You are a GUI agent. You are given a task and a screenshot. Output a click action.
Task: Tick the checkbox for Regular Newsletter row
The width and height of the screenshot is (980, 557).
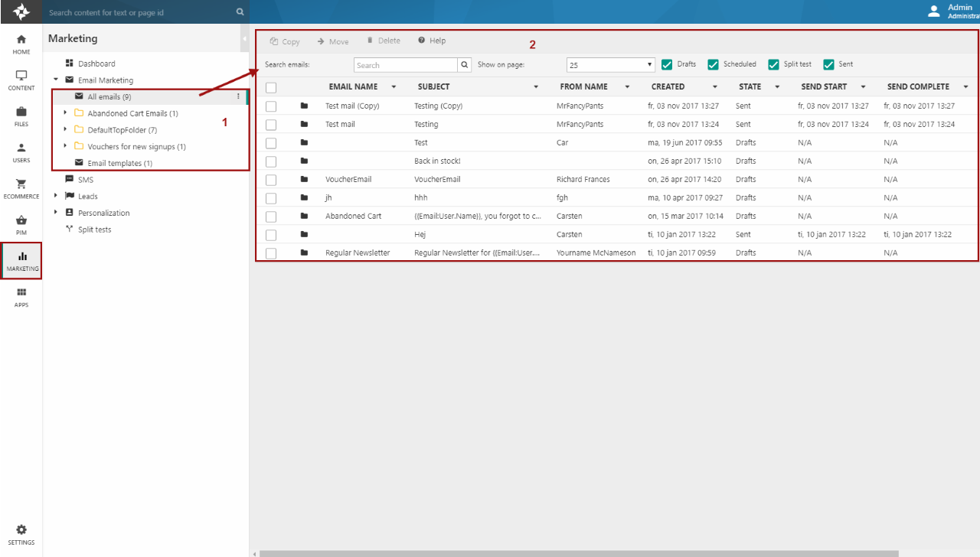[x=271, y=253]
